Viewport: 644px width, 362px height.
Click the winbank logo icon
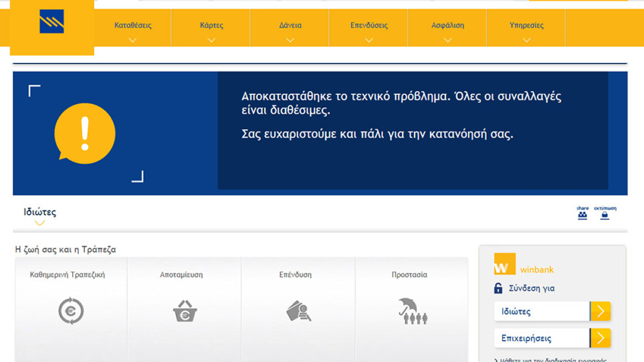pyautogui.click(x=504, y=264)
